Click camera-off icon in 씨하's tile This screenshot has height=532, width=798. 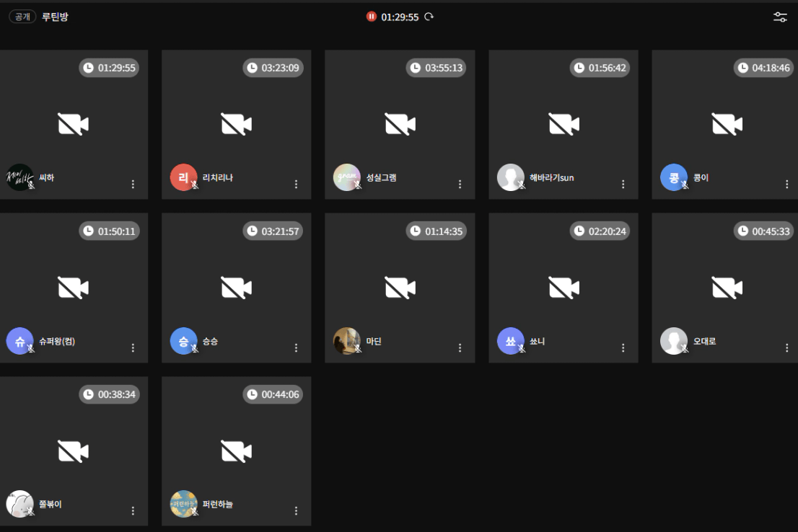coord(74,124)
